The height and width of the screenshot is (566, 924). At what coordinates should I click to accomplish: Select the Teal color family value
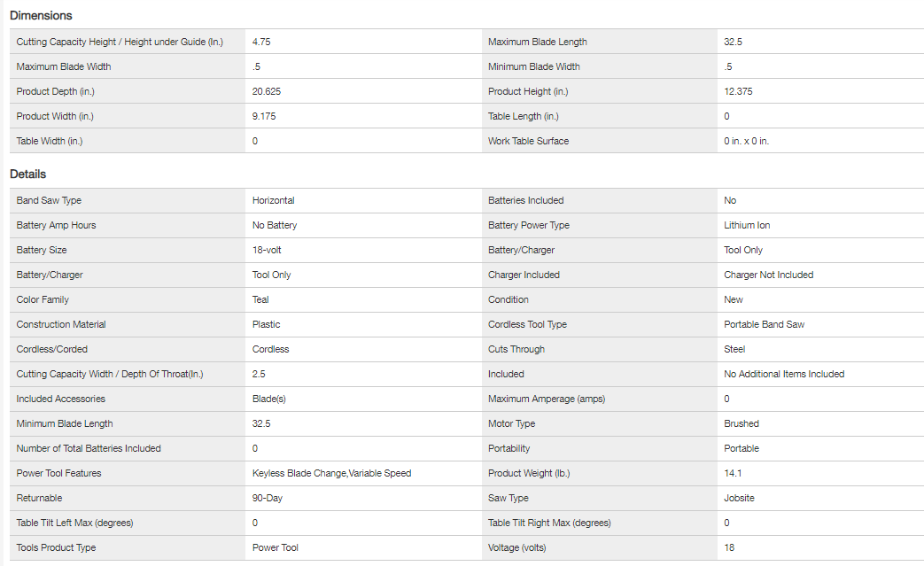click(x=260, y=299)
